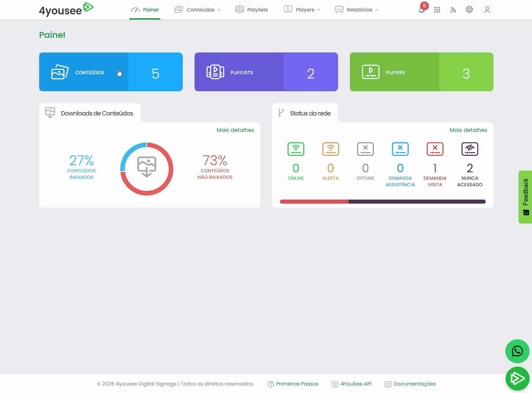The width and height of the screenshot is (532, 393).
Task: Click the dark purple portion of status bar
Action: click(x=417, y=202)
